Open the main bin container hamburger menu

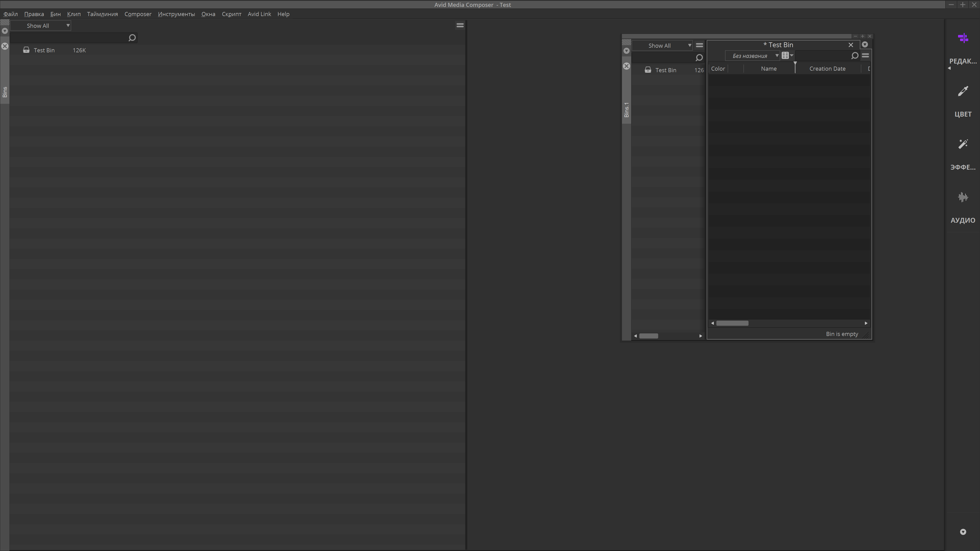460,26
